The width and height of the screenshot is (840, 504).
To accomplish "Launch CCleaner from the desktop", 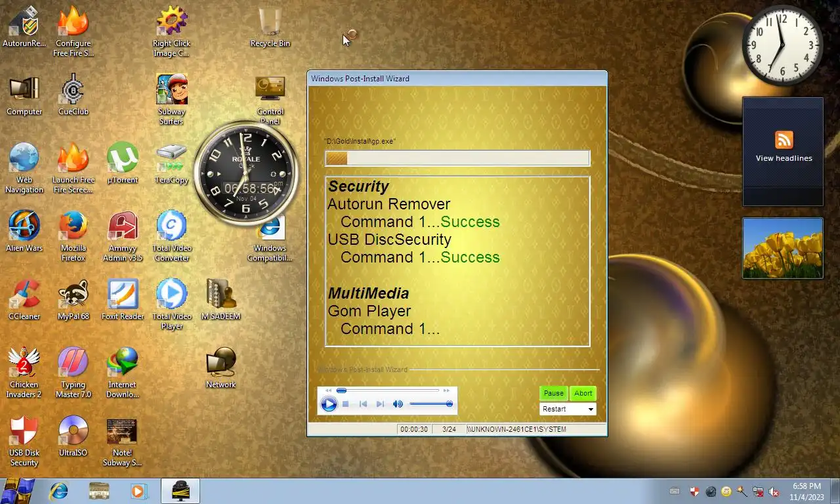I will click(x=24, y=301).
